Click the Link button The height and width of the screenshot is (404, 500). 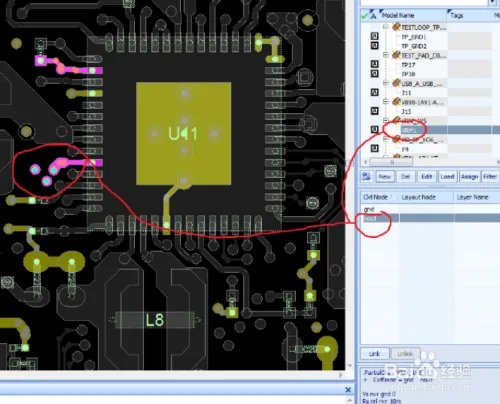click(x=375, y=354)
